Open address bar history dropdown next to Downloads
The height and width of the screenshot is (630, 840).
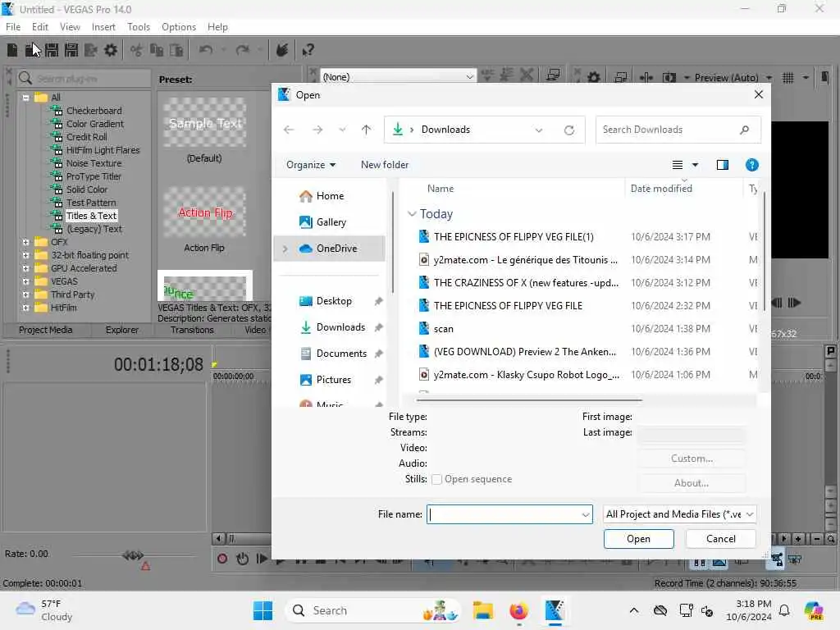539,130
